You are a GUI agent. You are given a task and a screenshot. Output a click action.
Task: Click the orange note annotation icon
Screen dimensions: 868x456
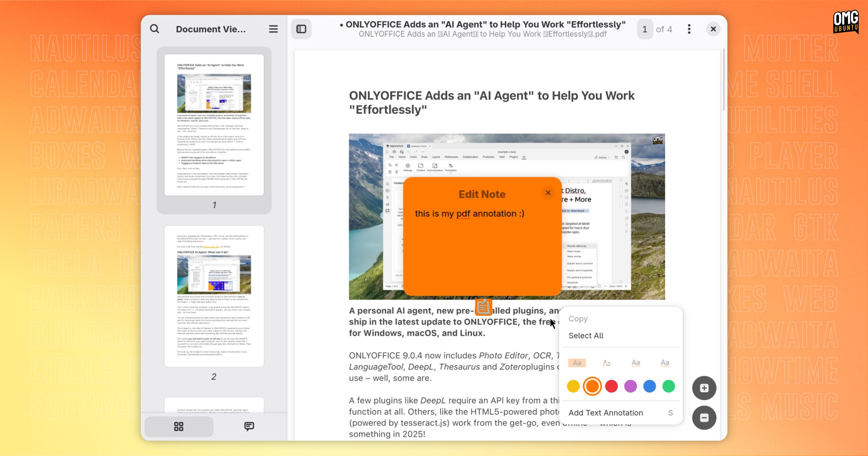click(483, 307)
